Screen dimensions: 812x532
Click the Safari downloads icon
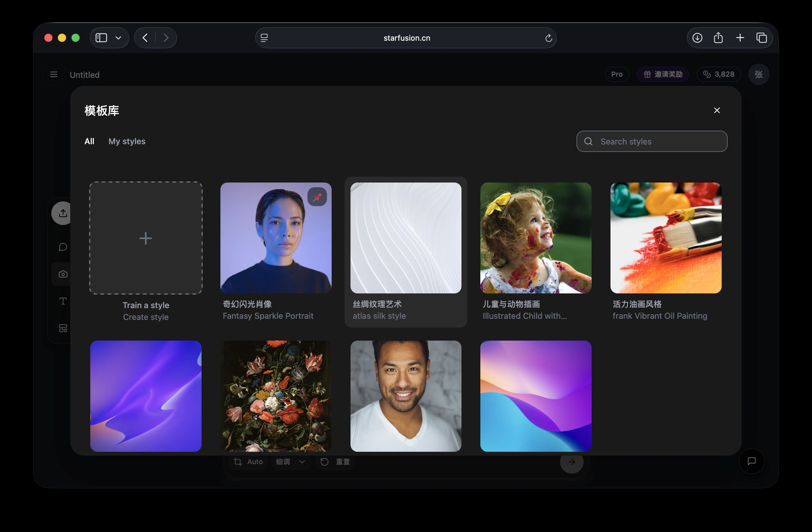(697, 38)
